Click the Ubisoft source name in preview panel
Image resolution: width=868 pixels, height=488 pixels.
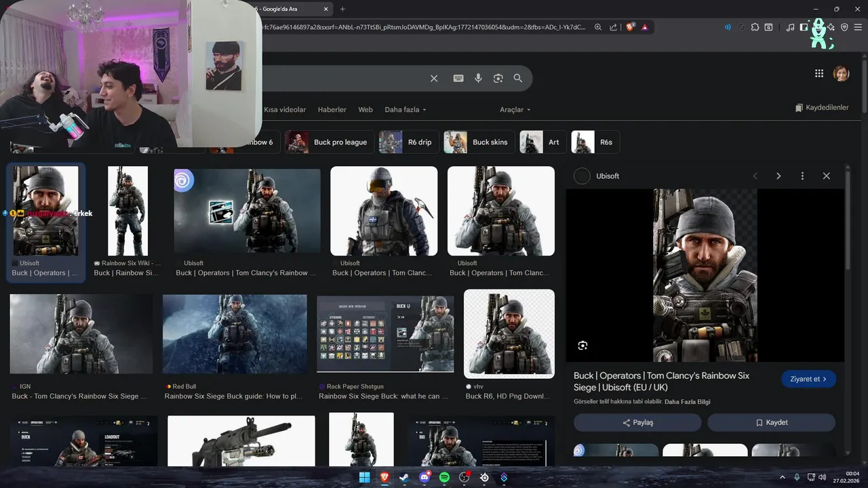tap(608, 176)
